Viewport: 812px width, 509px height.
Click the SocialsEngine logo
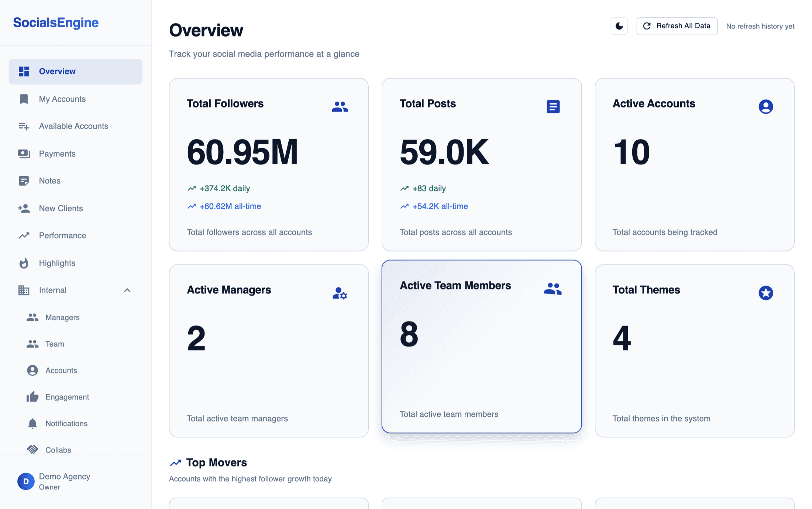tap(56, 23)
